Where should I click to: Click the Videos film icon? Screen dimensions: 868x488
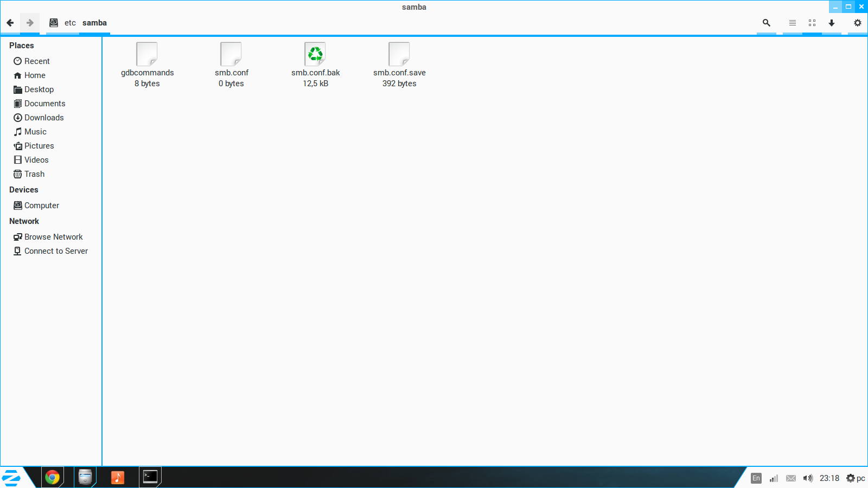(18, 160)
